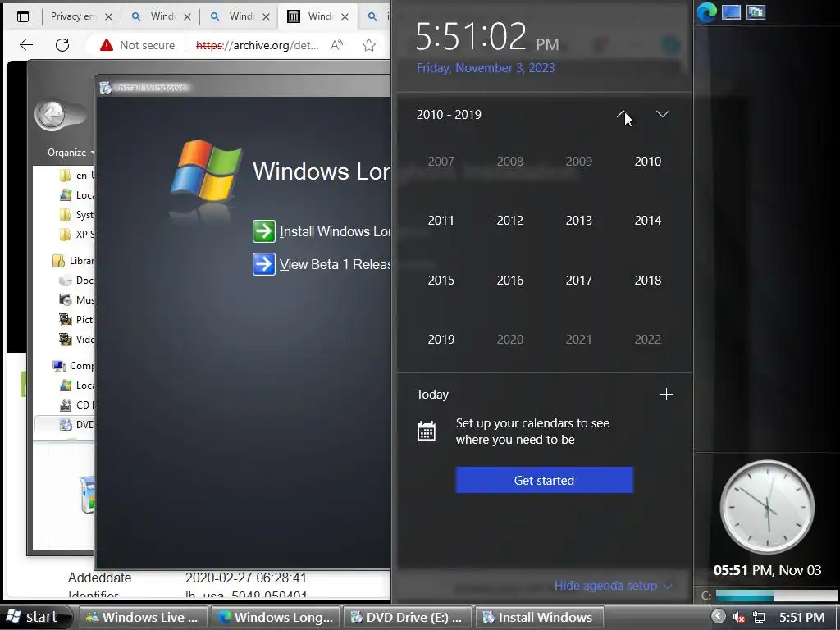
Task: Select the XP folder in tree
Action: (x=76, y=234)
